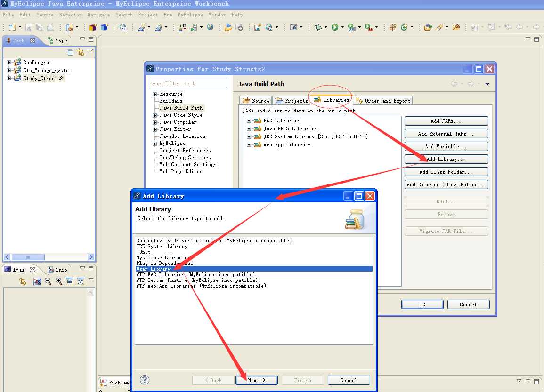The height and width of the screenshot is (392, 544).
Task: Click the New wizard toolbar icon
Action: (x=12, y=27)
